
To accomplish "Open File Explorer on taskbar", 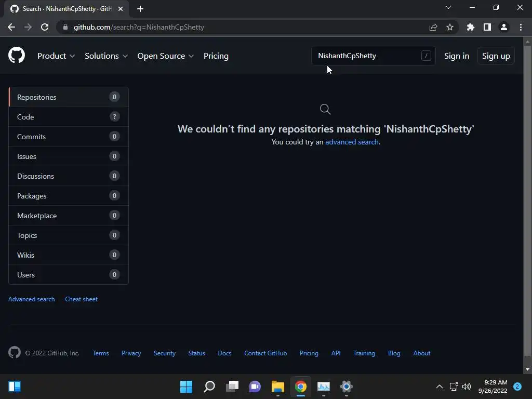I will 278,387.
